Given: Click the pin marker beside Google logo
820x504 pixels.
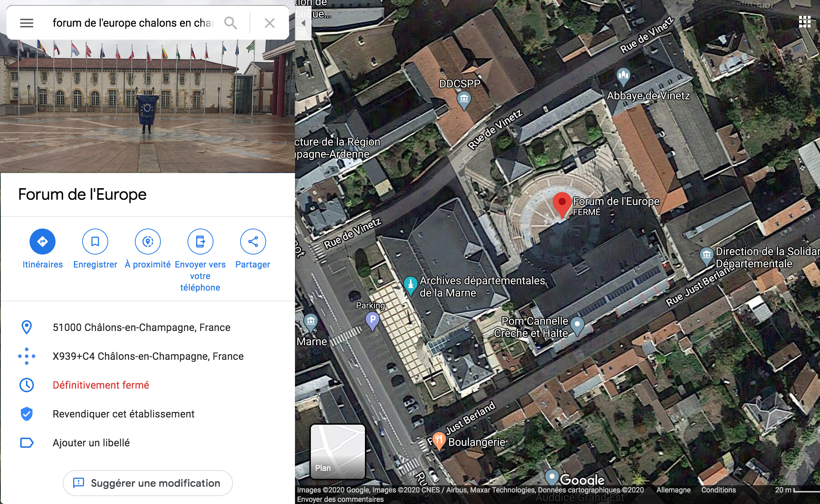Looking at the screenshot, I should coord(552,478).
